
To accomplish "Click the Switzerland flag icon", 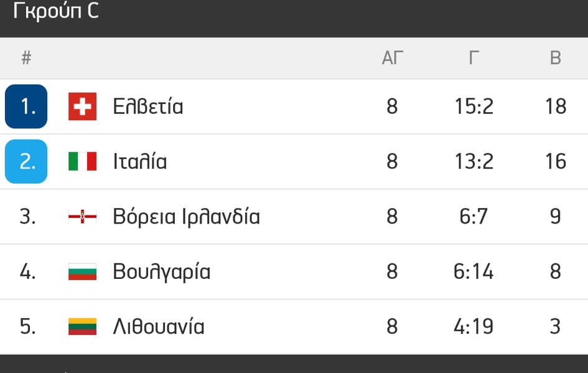I will click(x=82, y=106).
